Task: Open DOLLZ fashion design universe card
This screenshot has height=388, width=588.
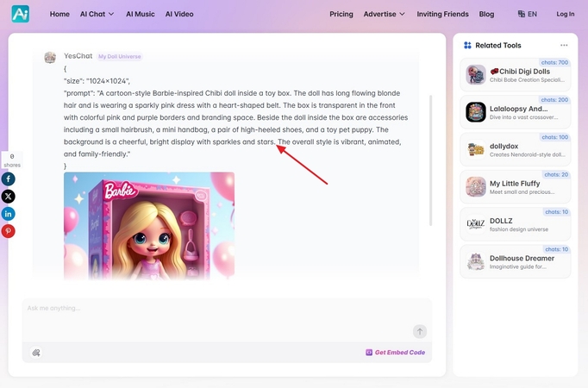Action: (x=516, y=224)
